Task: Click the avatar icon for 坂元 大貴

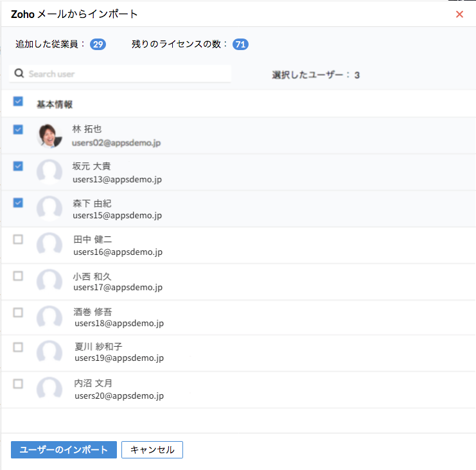Action: tap(49, 172)
